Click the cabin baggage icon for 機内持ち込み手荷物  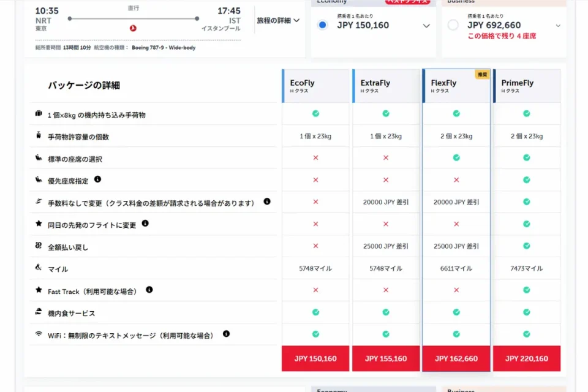(38, 113)
